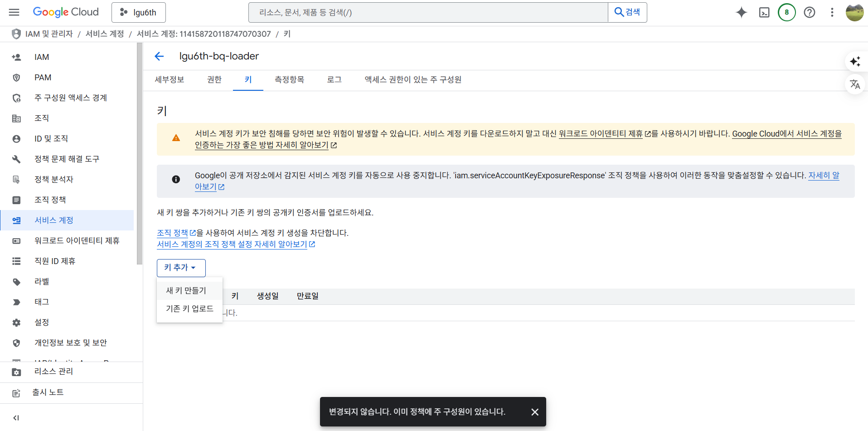
Task: Click the Google Cloud logo
Action: pos(66,12)
